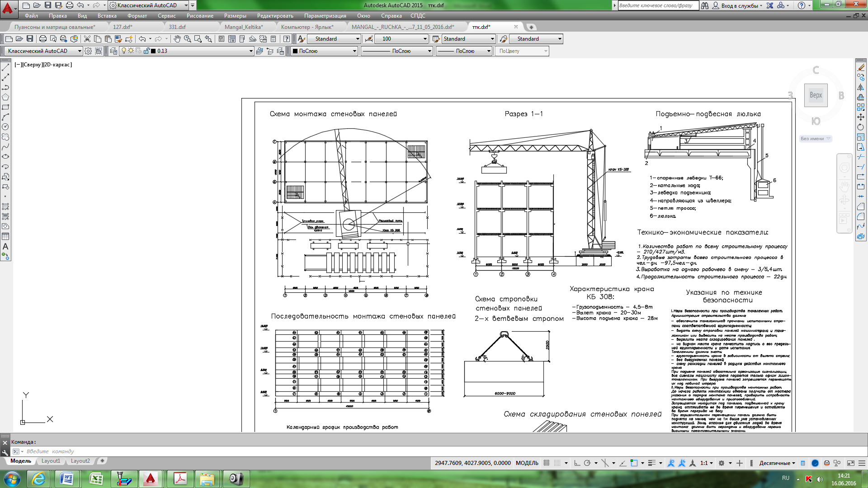Toggle lineweight display in status bar
Screen dimensions: 868x488
pyautogui.click(x=652, y=463)
